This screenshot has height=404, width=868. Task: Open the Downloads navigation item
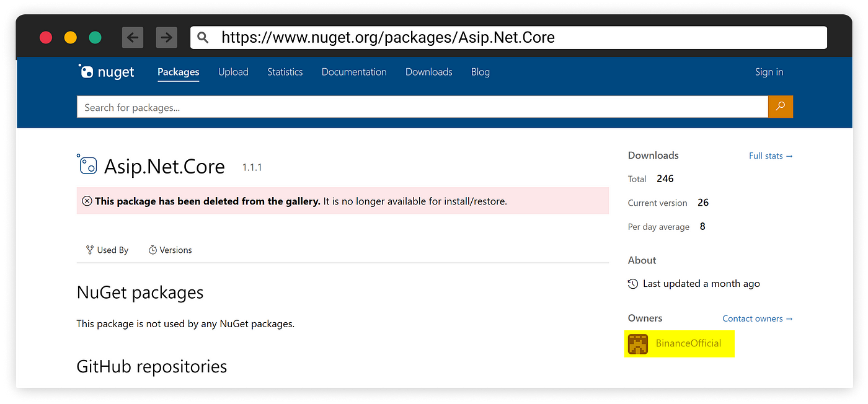[429, 72]
